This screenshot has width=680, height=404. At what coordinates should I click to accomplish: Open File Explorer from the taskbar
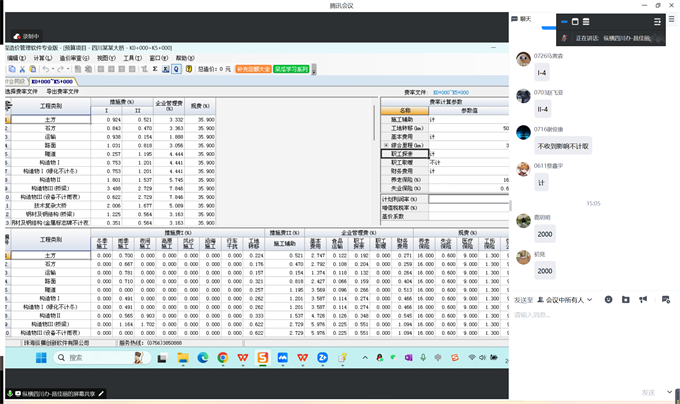point(183,358)
